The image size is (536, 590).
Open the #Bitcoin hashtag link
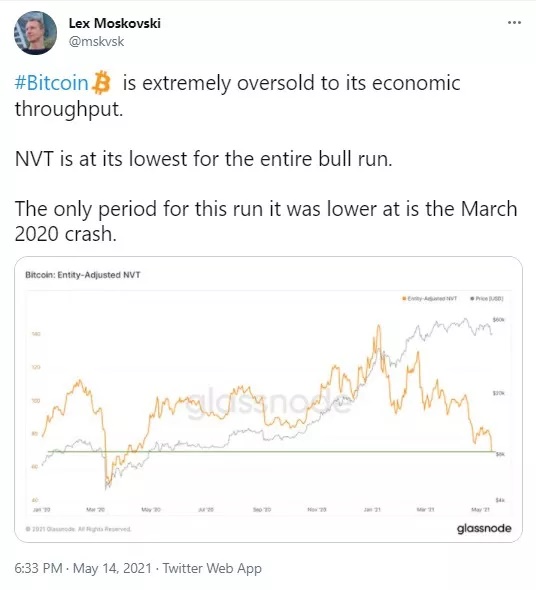click(x=52, y=82)
